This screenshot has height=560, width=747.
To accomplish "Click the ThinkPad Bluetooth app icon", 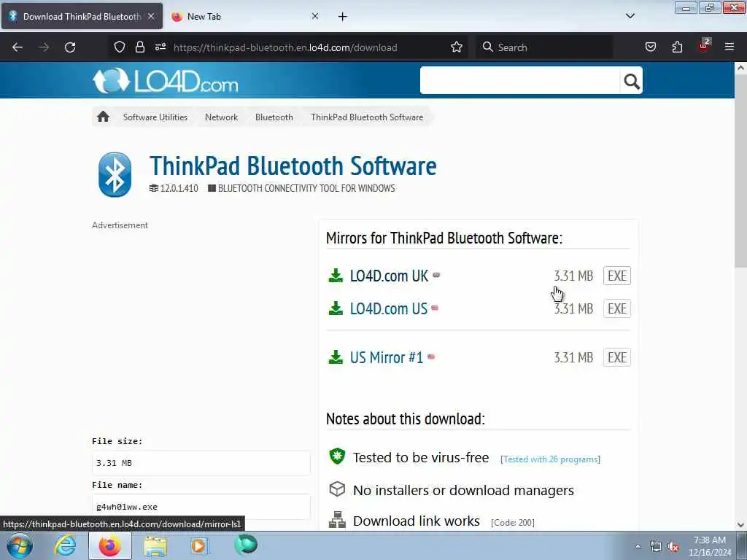I will pyautogui.click(x=115, y=174).
